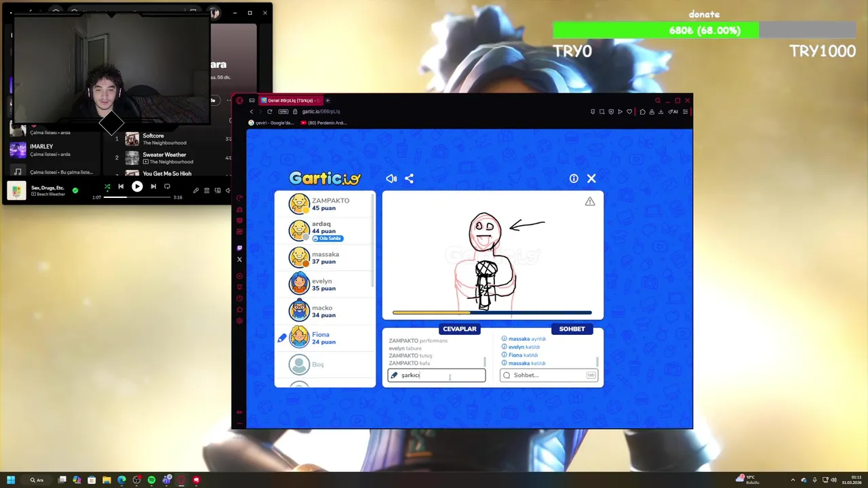Select the SOHBET tab label

tap(572, 329)
